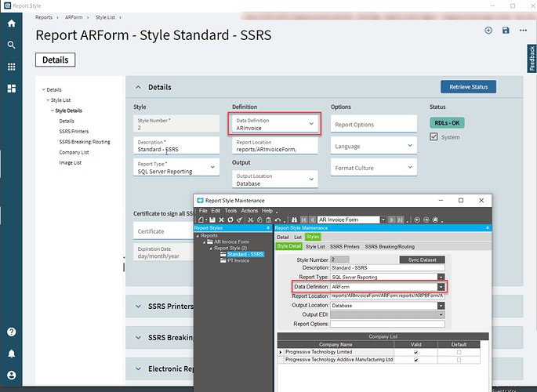Image resolution: width=537 pixels, height=392 pixels.
Task: Collapse the Details panel chevron
Action: pyautogui.click(x=138, y=87)
